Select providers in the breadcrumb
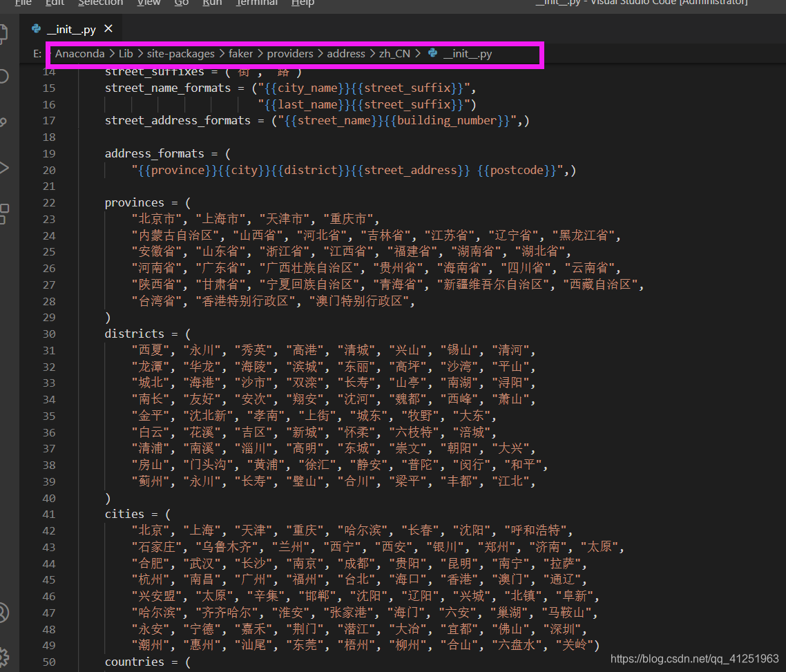The height and width of the screenshot is (672, 786). click(x=289, y=54)
